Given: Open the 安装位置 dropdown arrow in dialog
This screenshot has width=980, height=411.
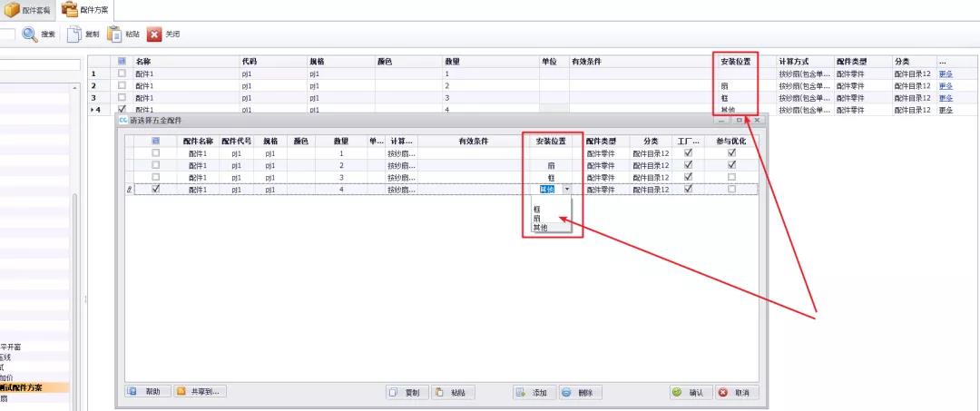Looking at the screenshot, I should pos(567,190).
